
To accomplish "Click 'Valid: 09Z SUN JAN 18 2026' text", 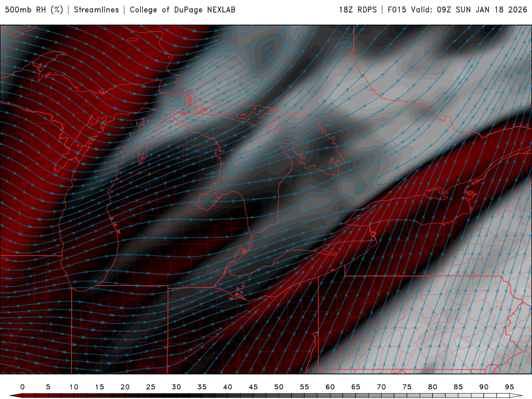I will [x=469, y=10].
